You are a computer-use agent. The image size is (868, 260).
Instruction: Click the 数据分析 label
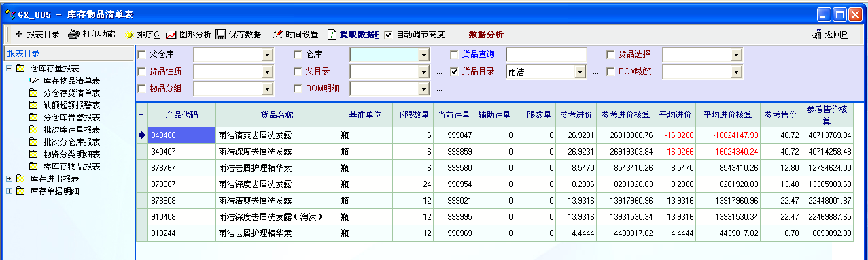click(x=486, y=35)
